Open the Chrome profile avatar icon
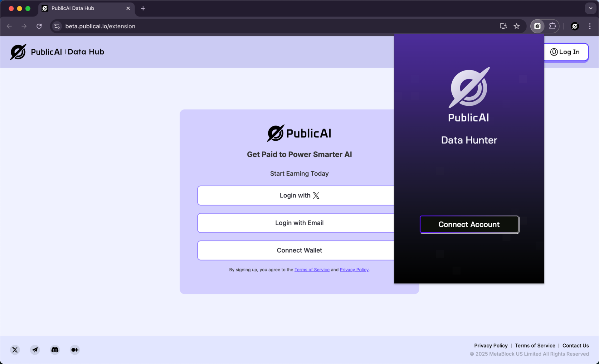This screenshot has height=364, width=599. [x=575, y=26]
